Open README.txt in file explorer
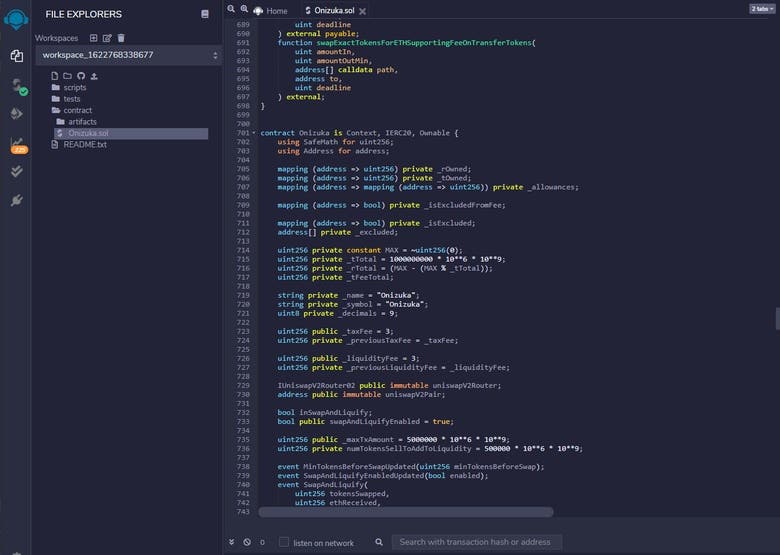Viewport: 780px width, 555px height. [84, 144]
